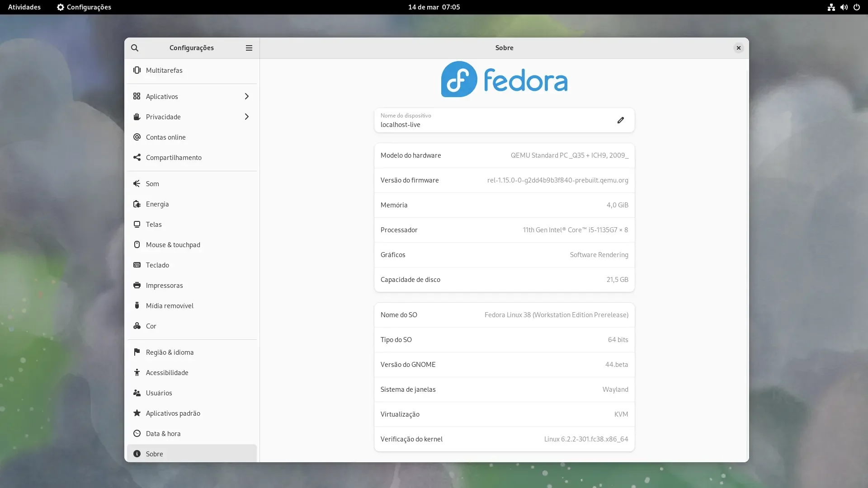Click the network icon in top bar
This screenshot has width=868, height=488.
click(831, 7)
